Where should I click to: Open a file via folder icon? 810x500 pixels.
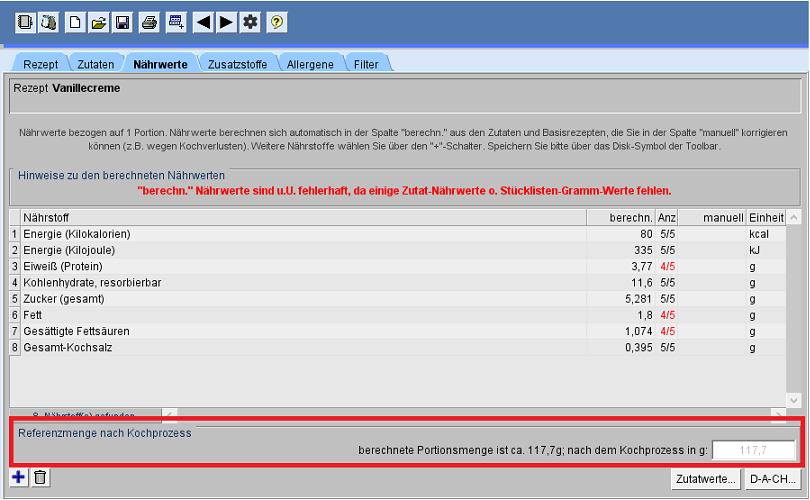tap(99, 21)
